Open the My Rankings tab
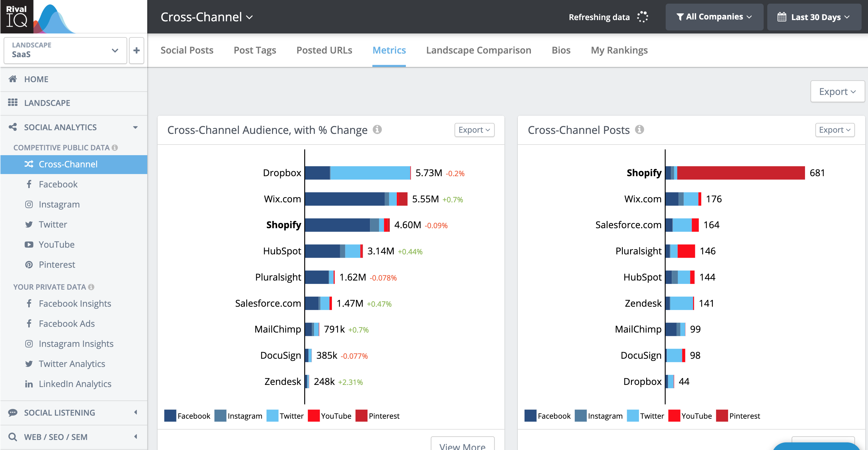The width and height of the screenshot is (868, 450). [619, 50]
